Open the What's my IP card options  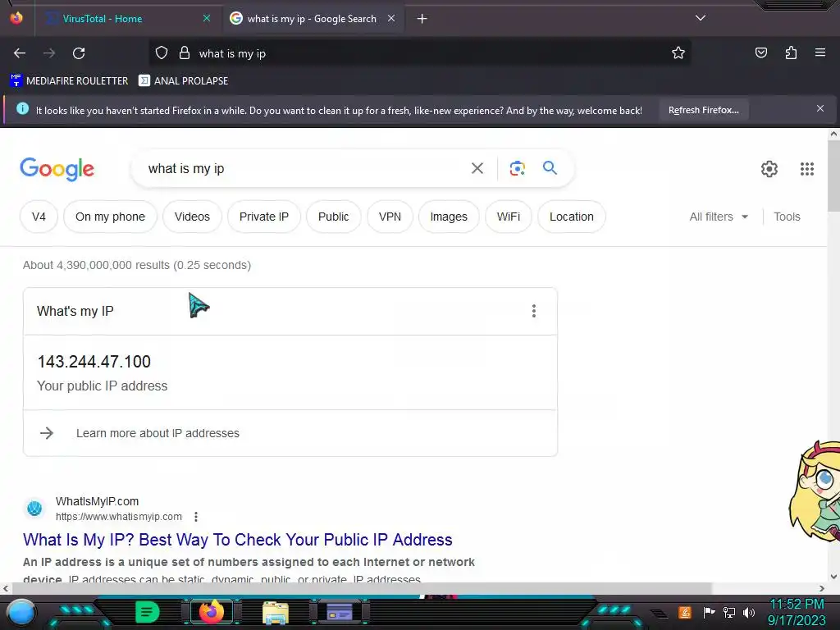click(x=533, y=311)
